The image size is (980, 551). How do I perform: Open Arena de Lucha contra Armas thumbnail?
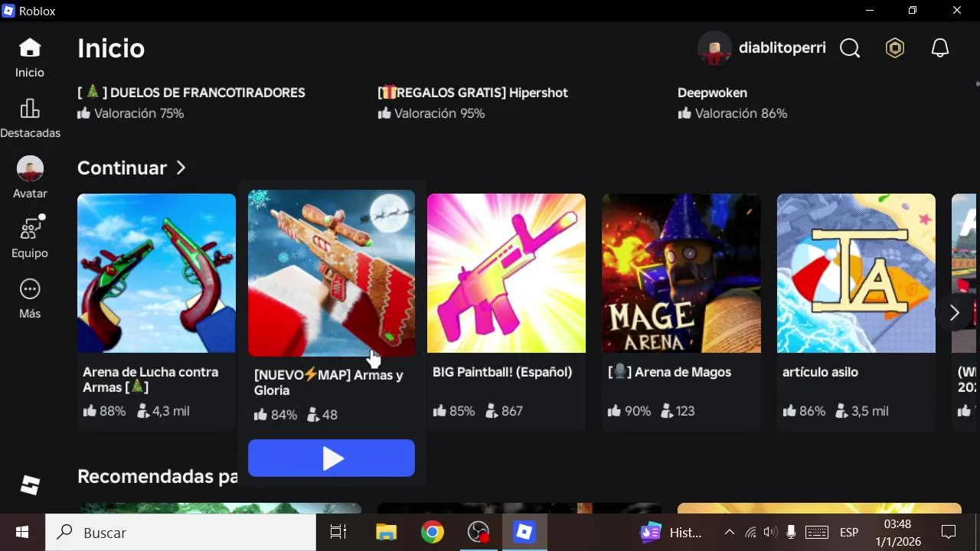(x=156, y=273)
